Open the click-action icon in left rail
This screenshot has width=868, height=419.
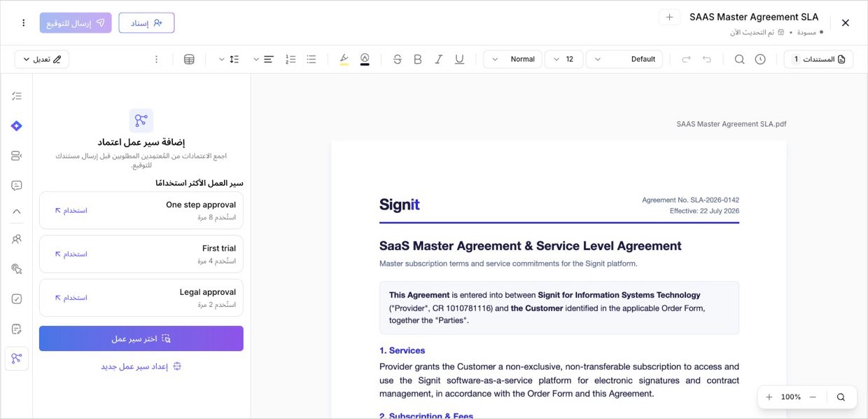pos(17,269)
